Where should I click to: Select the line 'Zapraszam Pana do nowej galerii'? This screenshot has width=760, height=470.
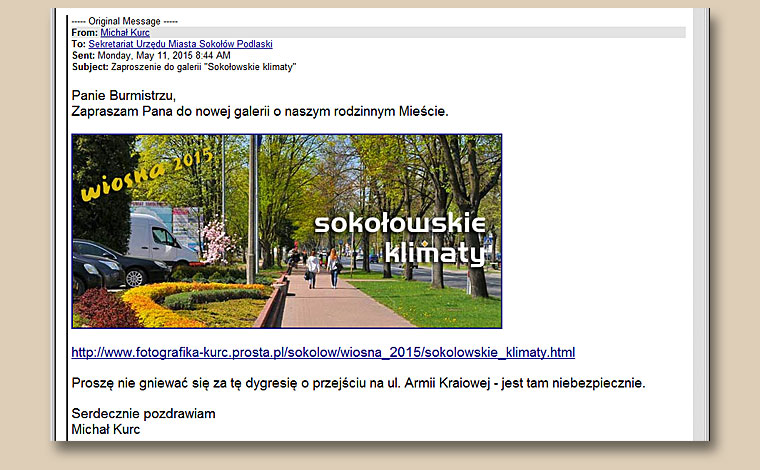click(x=260, y=111)
